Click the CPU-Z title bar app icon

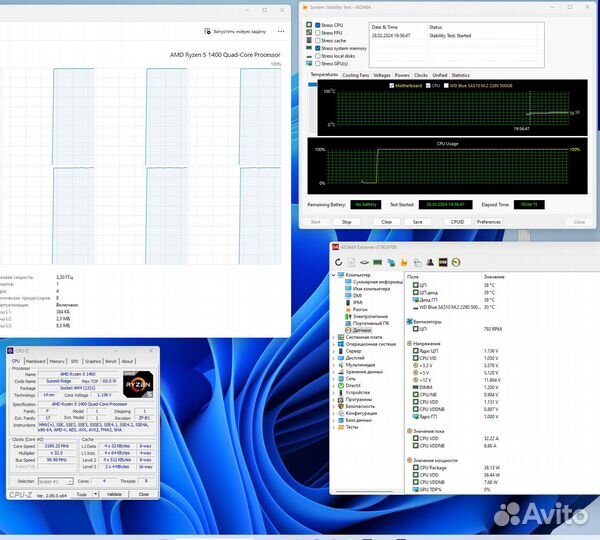[10, 351]
